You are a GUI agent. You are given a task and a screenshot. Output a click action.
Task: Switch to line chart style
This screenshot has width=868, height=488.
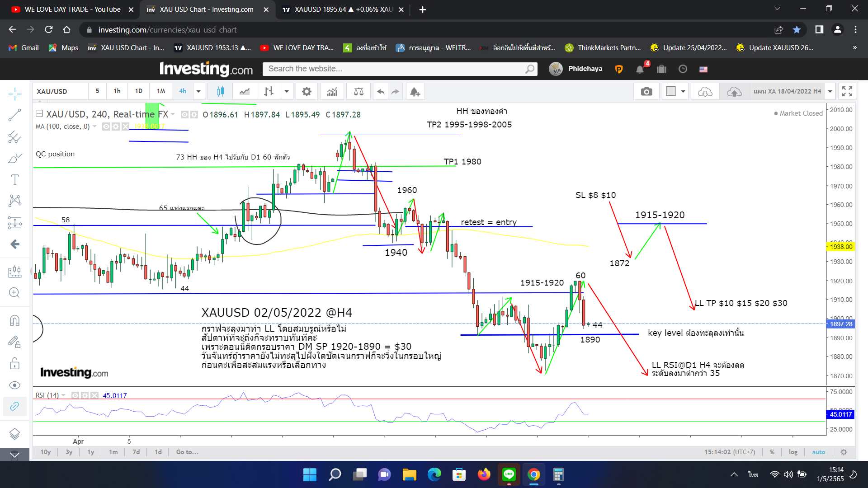pos(245,91)
